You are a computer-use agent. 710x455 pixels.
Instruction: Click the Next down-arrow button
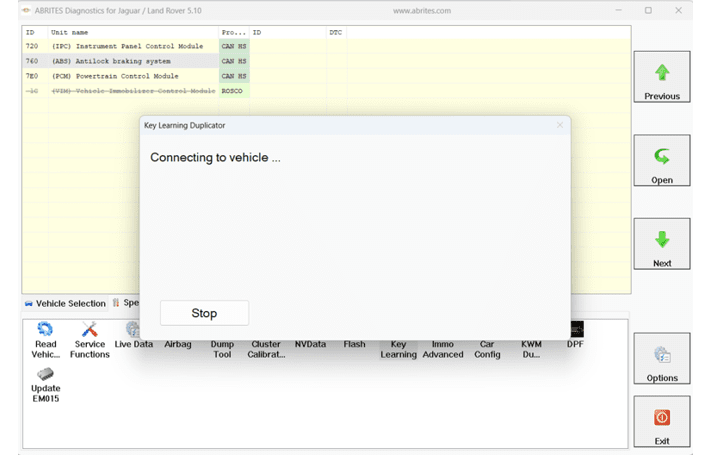click(x=662, y=244)
